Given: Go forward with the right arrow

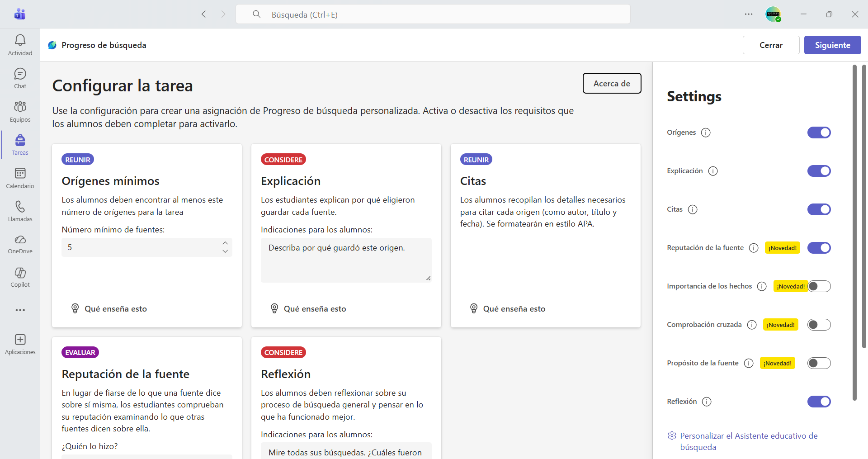Looking at the screenshot, I should [x=223, y=14].
